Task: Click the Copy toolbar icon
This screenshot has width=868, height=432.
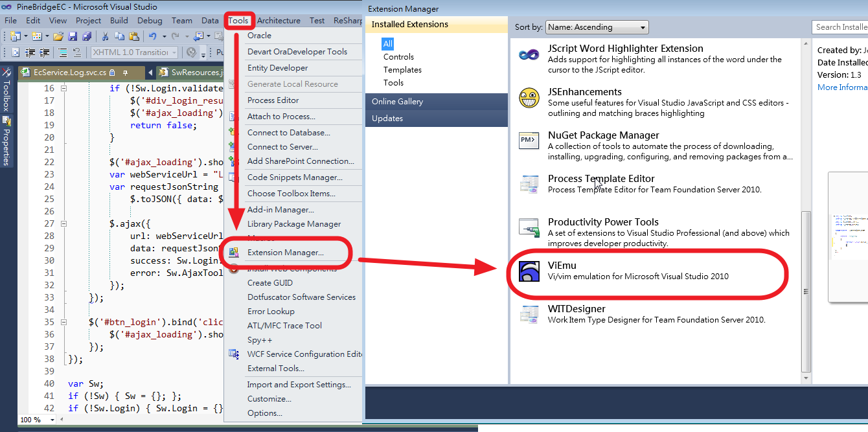Action: coord(120,36)
